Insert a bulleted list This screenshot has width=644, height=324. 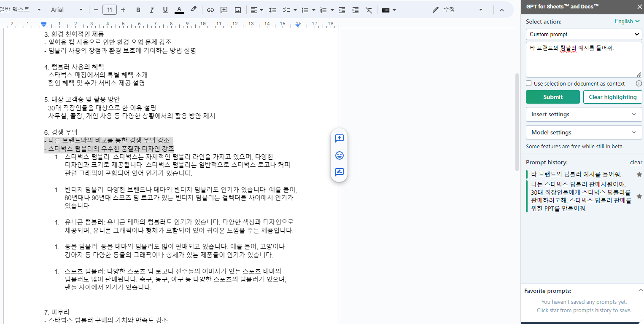(x=305, y=10)
